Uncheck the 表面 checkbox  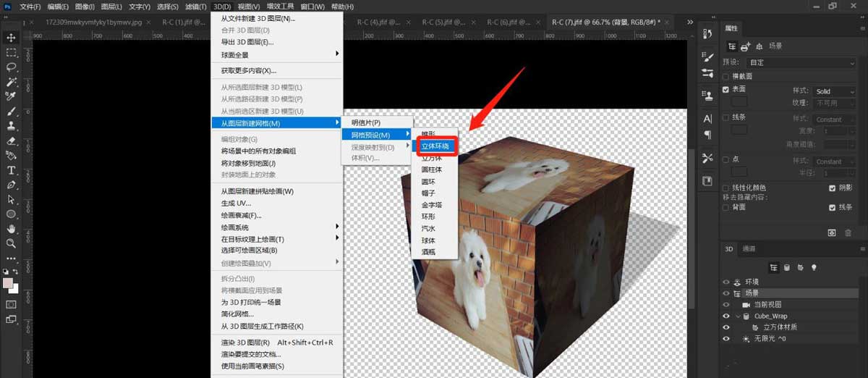click(x=726, y=90)
